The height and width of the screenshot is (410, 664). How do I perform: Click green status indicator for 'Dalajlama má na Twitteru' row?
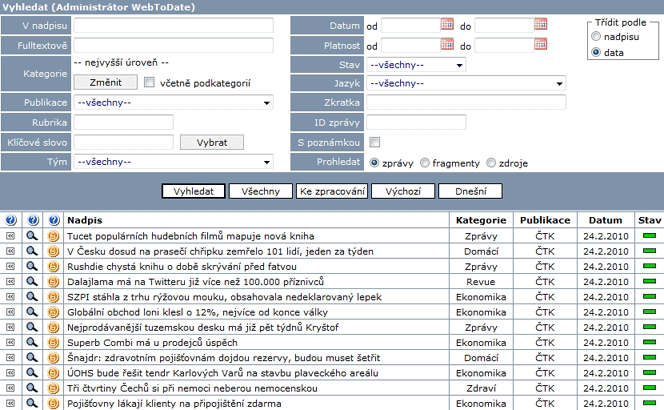[649, 282]
